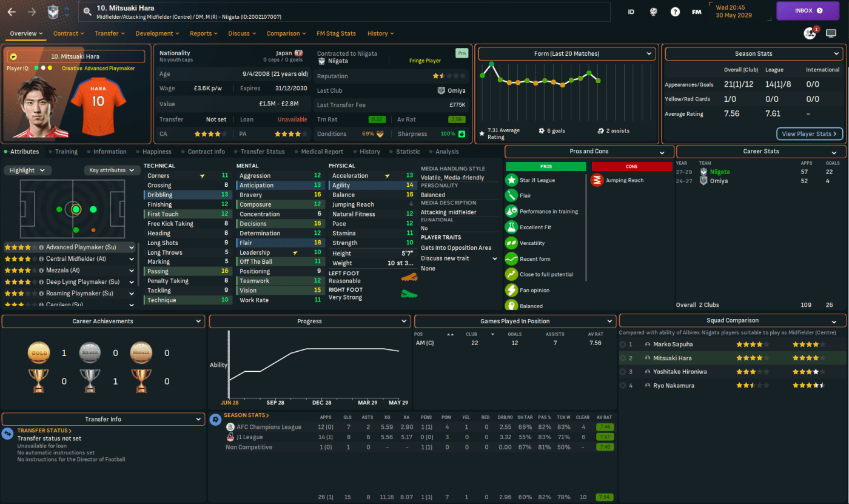
Task: Click the monitor display icon
Action: point(831,33)
